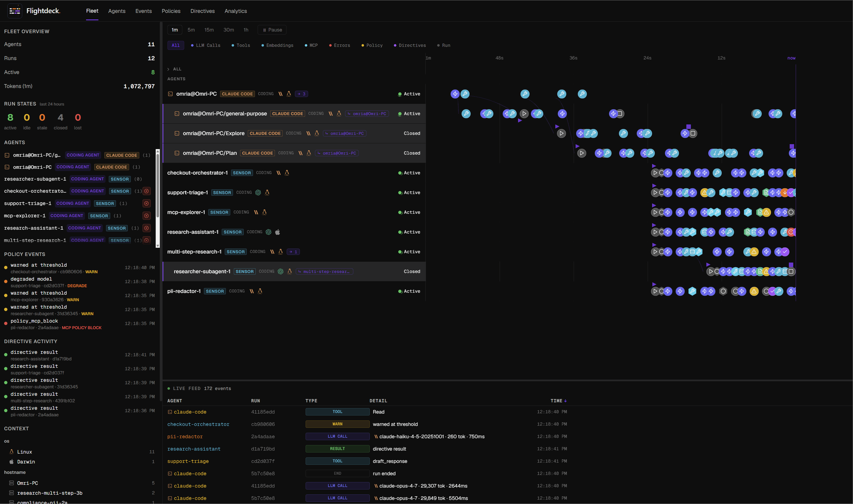Click OpenAI icon in research-assistant-1 row
Viewport: 853px width, 504px height.
269,232
